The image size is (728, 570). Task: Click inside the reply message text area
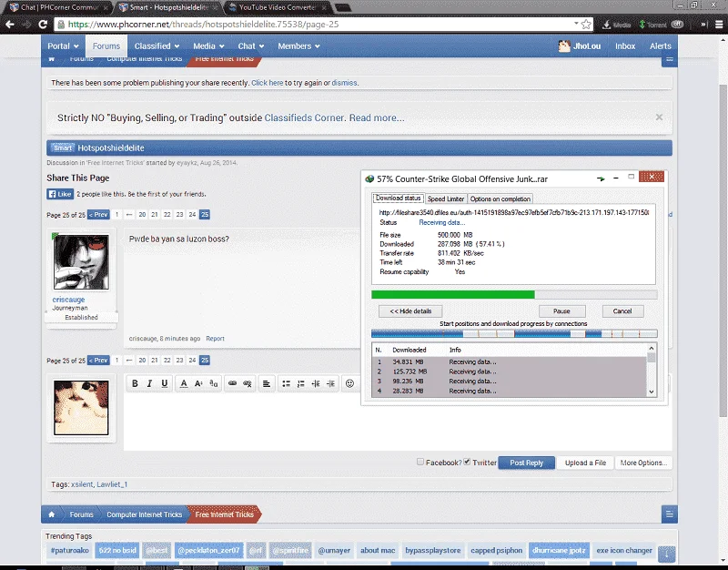(x=398, y=422)
